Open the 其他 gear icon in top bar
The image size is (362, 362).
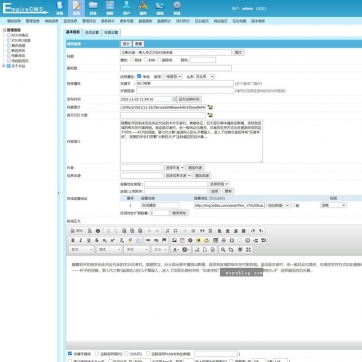pyautogui.click(x=177, y=8)
